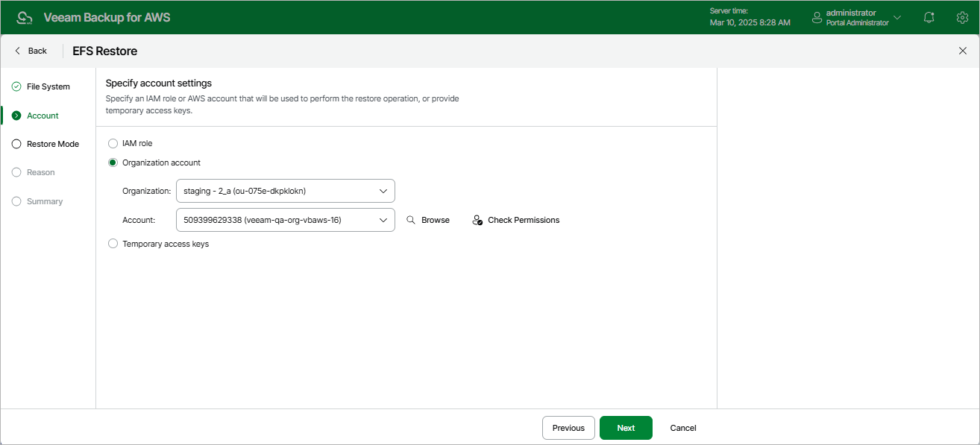
Task: Expand the administrator account menu
Action: 897,16
